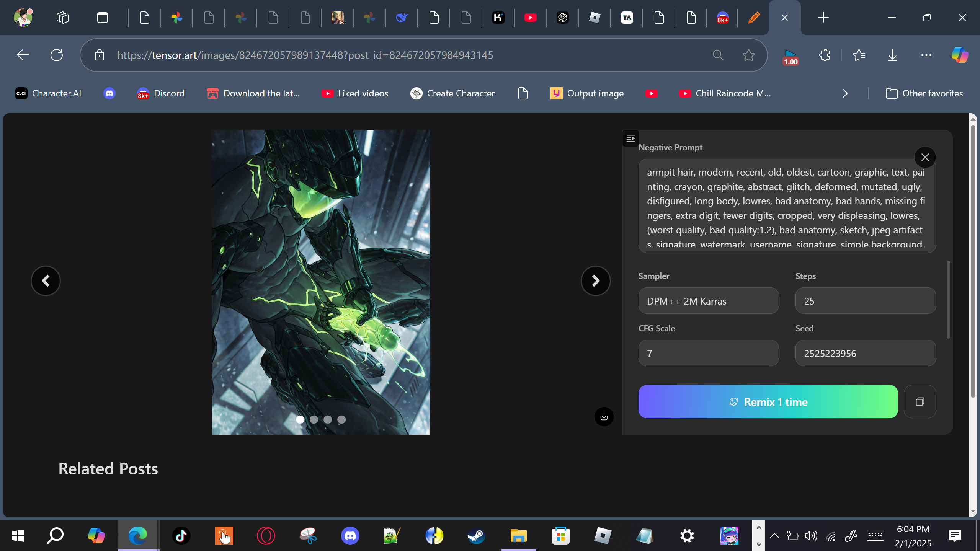Click the DPM++ 2M Karras sampler field
The height and width of the screenshot is (551, 980).
[708, 301]
